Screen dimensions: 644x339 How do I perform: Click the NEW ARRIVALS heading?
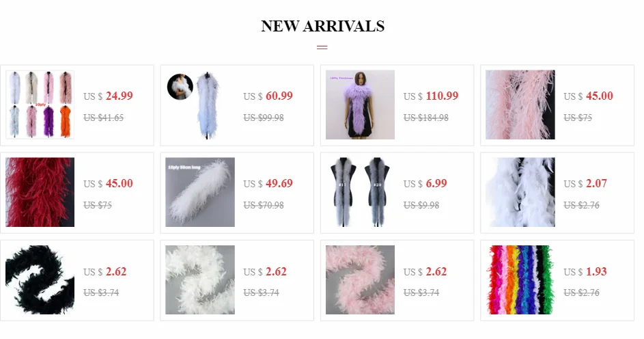coord(323,26)
